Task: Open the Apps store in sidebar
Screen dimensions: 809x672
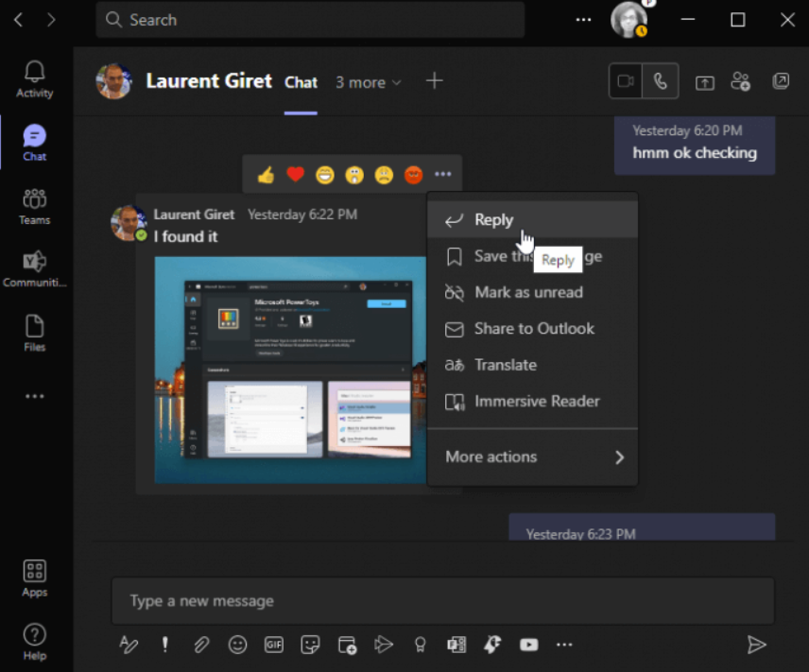Action: [x=35, y=578]
